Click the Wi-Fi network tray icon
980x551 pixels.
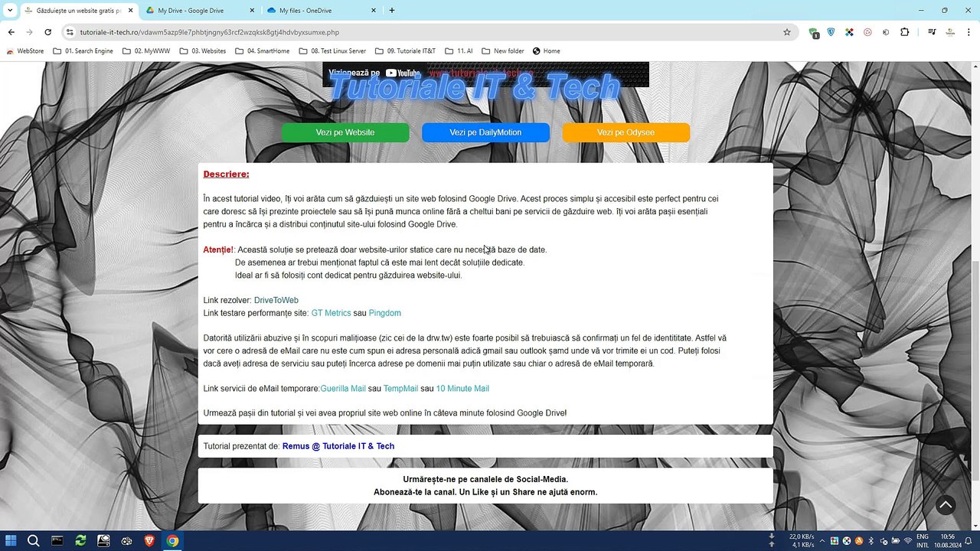point(908,541)
